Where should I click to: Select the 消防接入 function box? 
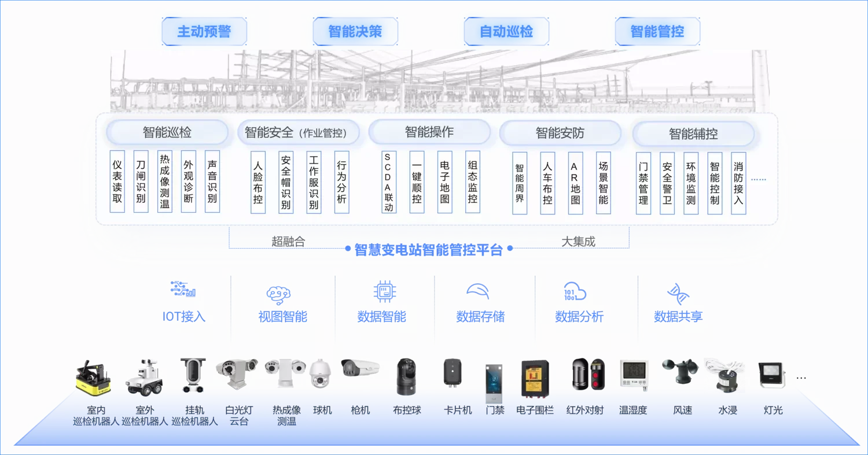738,183
